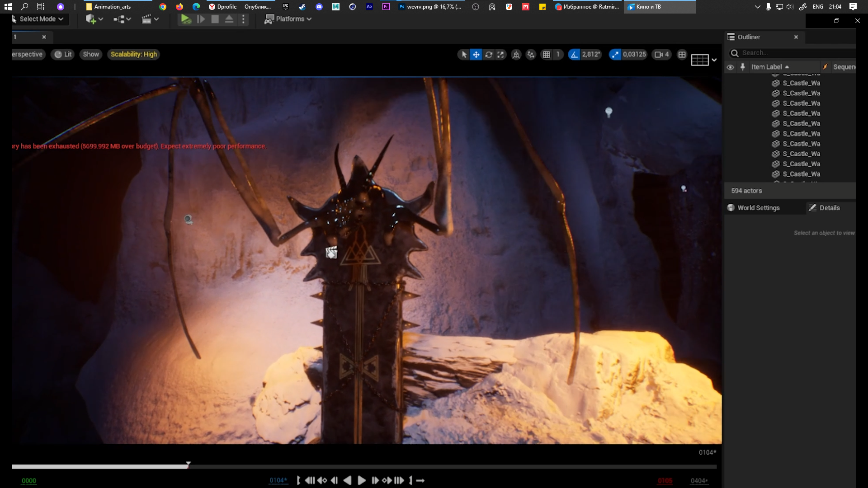Click the Show button

91,54
